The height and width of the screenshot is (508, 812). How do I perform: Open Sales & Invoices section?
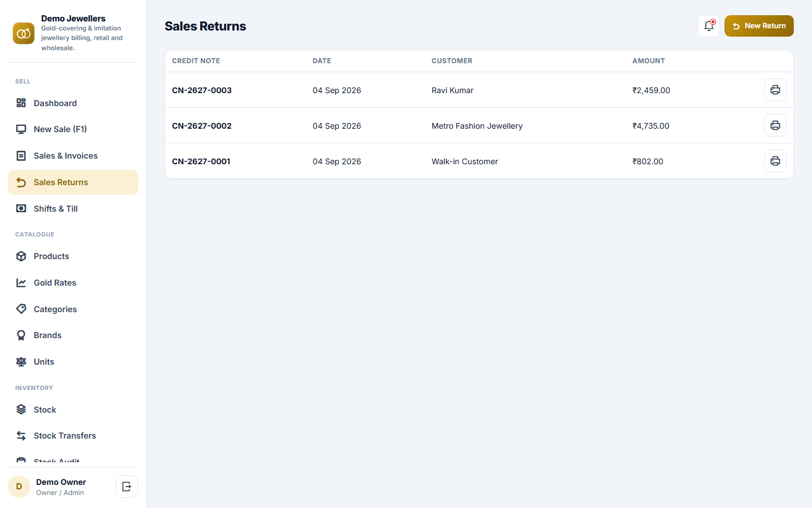click(x=73, y=156)
